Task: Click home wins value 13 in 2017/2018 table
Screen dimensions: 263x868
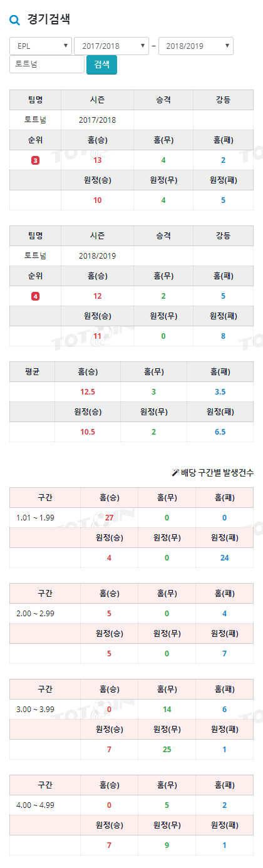Action: click(98, 160)
